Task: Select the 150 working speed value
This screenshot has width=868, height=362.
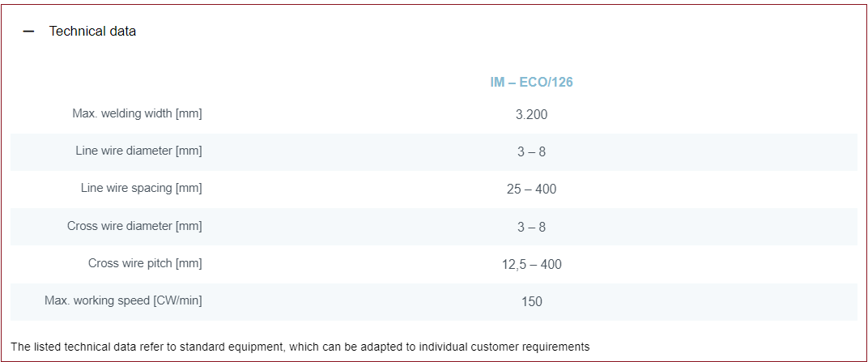Action: 531,301
